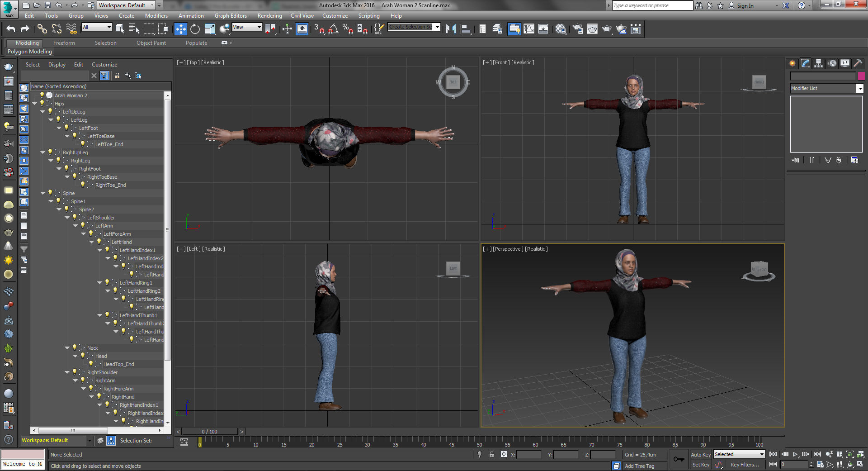This screenshot has height=471, width=868.
Task: Click the Select and Place tool
Action: click(224, 29)
